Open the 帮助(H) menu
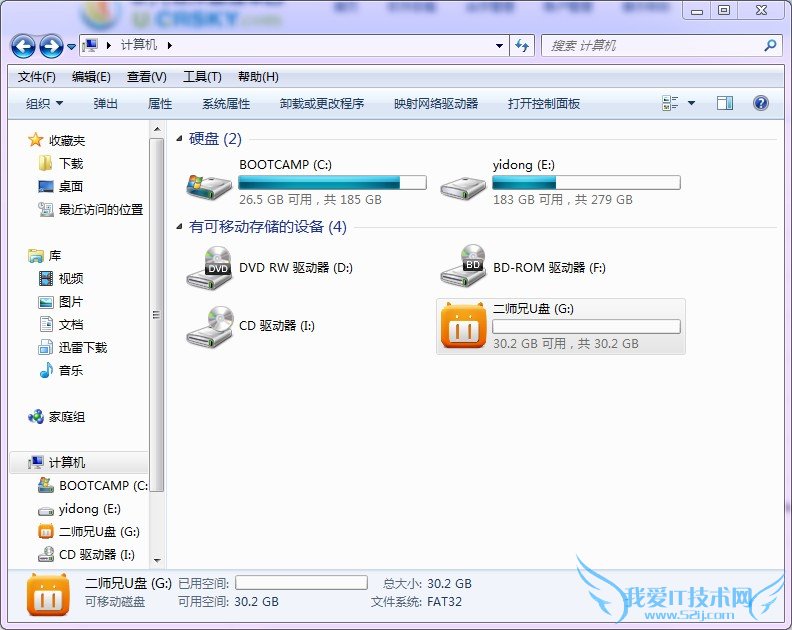 point(258,77)
